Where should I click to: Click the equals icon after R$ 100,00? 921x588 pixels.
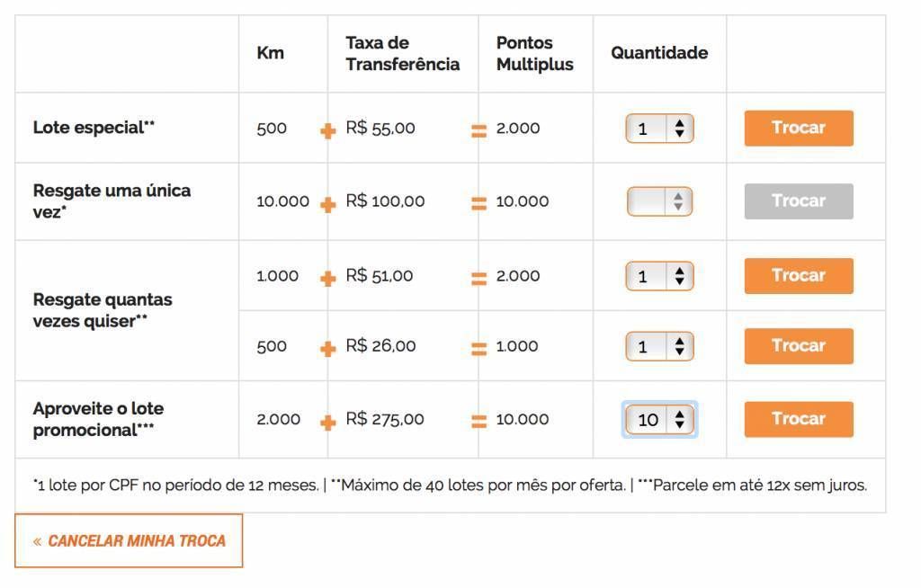point(478,204)
